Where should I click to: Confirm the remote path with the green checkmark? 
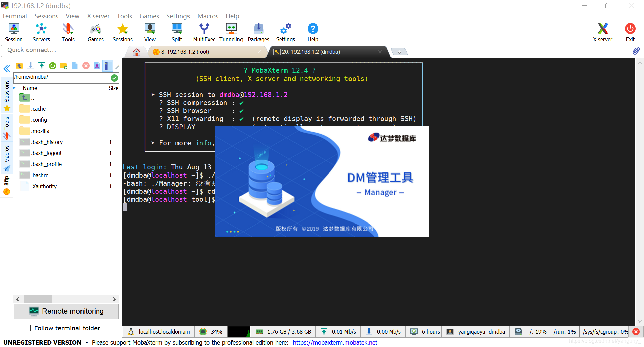point(114,78)
